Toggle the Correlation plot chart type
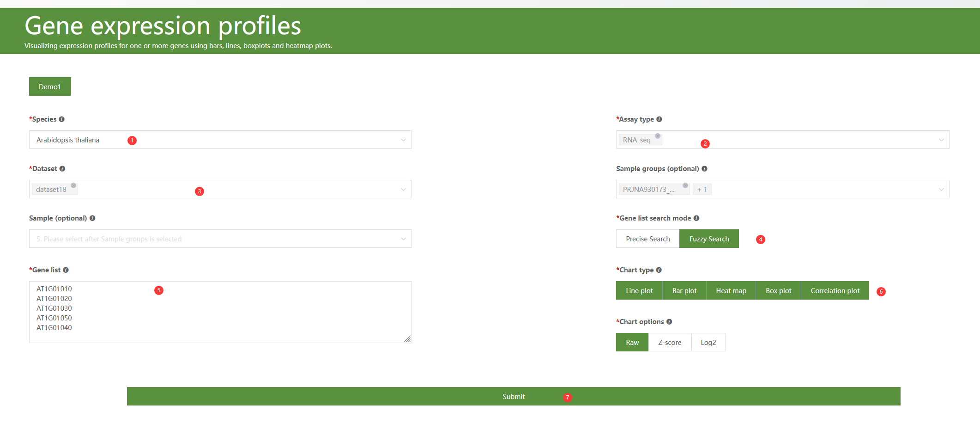This screenshot has width=980, height=430. pos(835,290)
